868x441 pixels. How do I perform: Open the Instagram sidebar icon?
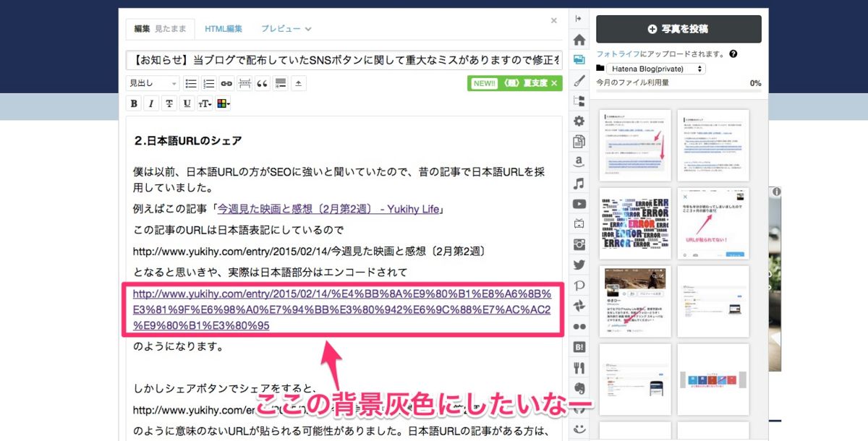tap(579, 244)
